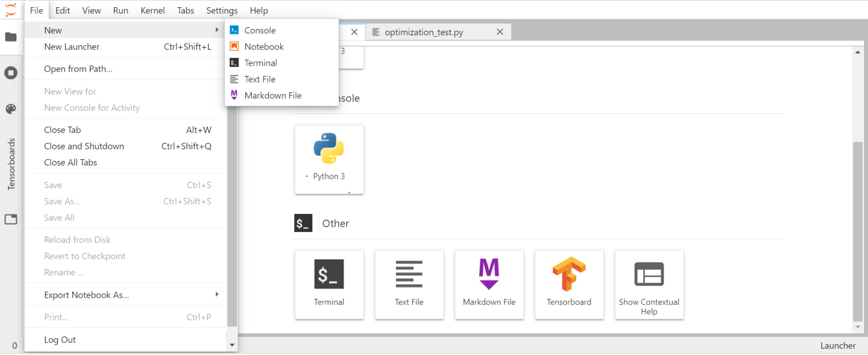Screen dimensions: 868x355
Task: Choose Console in the New submenu
Action: pyautogui.click(x=260, y=30)
